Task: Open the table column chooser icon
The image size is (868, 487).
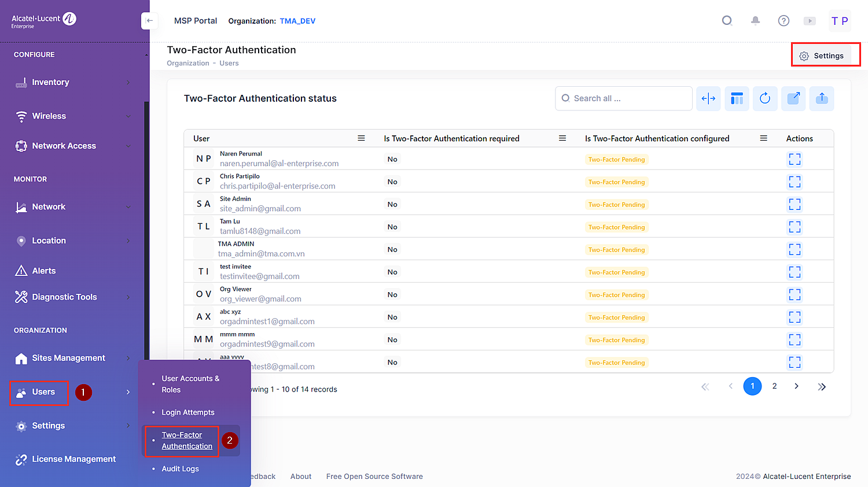Action: [x=737, y=98]
